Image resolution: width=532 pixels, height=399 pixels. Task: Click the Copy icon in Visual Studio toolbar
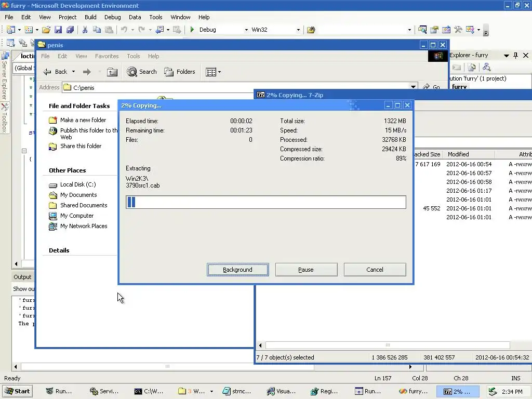(97, 30)
